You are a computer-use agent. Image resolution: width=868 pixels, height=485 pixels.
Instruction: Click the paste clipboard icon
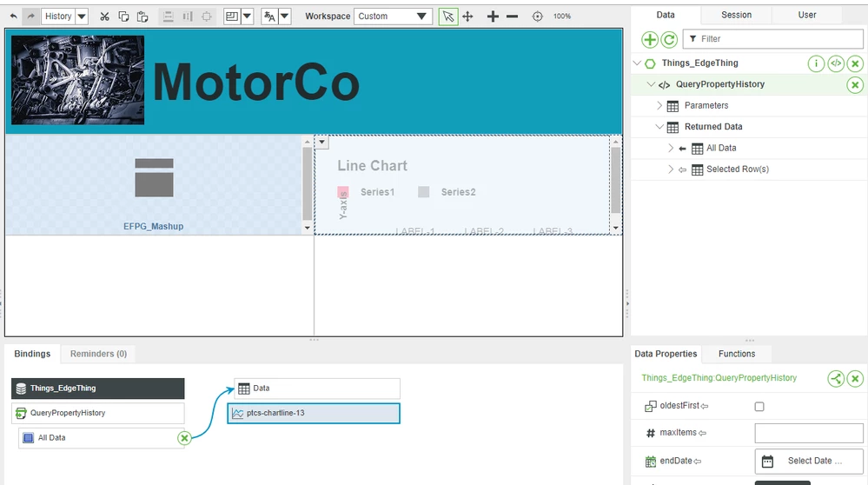click(x=142, y=16)
